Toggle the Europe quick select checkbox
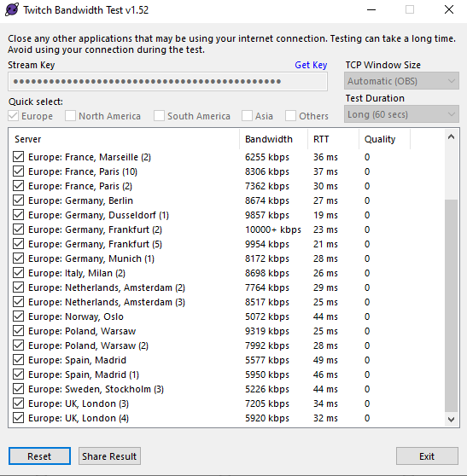 coord(14,116)
